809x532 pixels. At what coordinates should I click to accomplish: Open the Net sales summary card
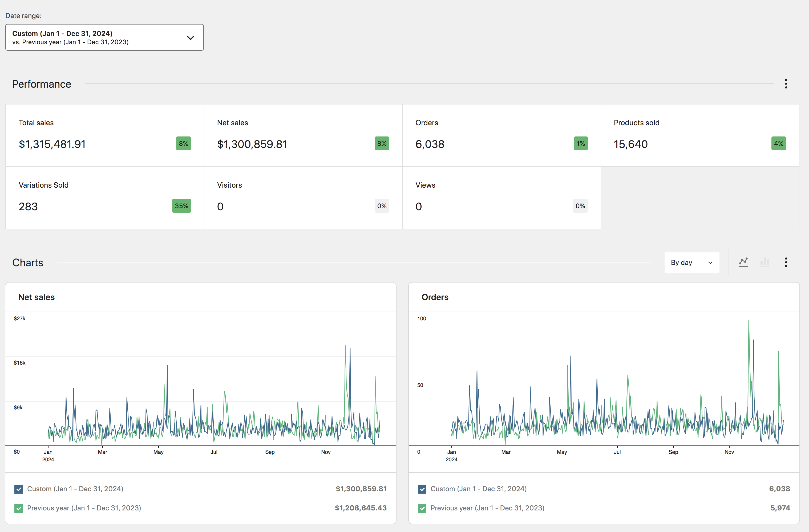point(303,135)
